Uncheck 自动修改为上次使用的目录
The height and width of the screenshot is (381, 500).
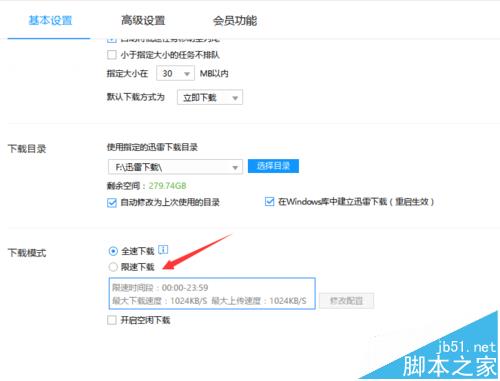[112, 202]
